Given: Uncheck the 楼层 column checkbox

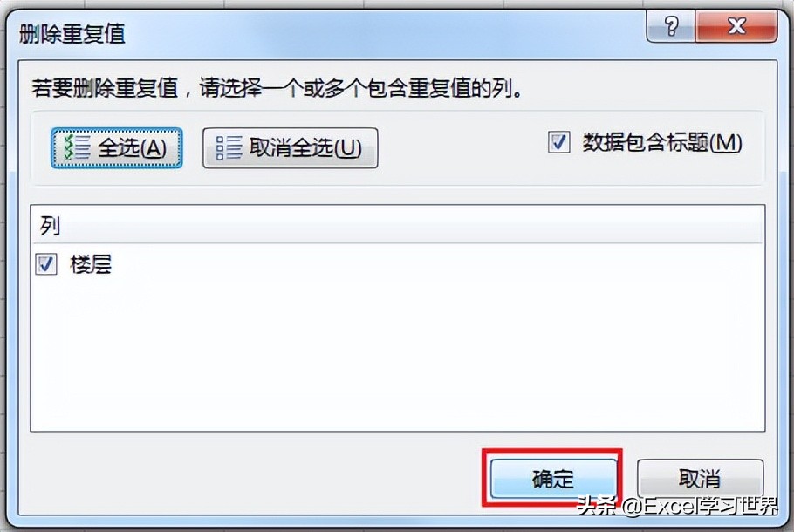Looking at the screenshot, I should (x=46, y=264).
